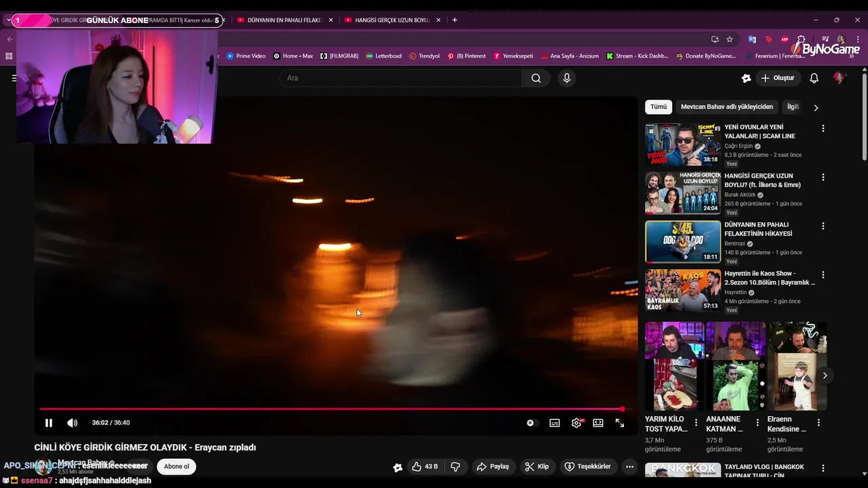Open [FILMGRAB] bookmark
This screenshot has height=488, width=868.
coord(339,56)
